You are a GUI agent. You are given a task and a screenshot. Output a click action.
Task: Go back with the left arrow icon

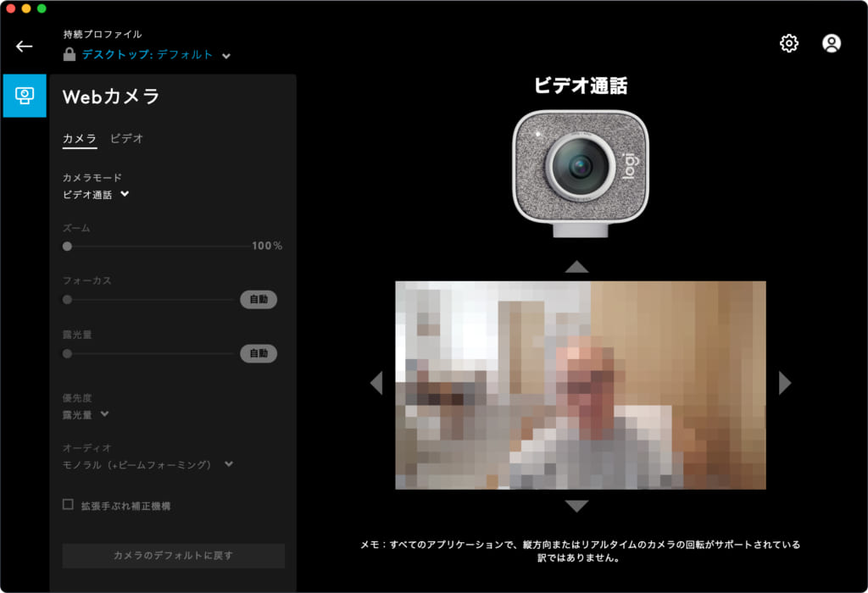24,47
